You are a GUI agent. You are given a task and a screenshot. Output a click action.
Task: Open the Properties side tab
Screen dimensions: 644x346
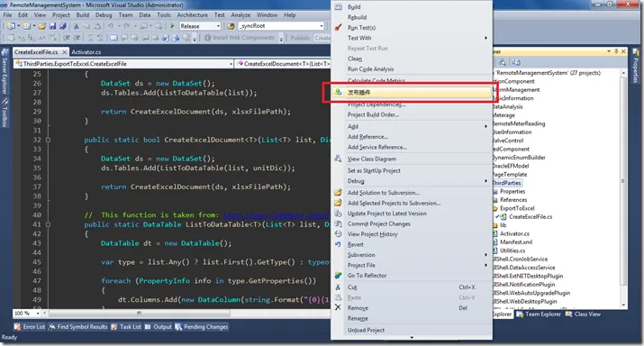[x=635, y=65]
